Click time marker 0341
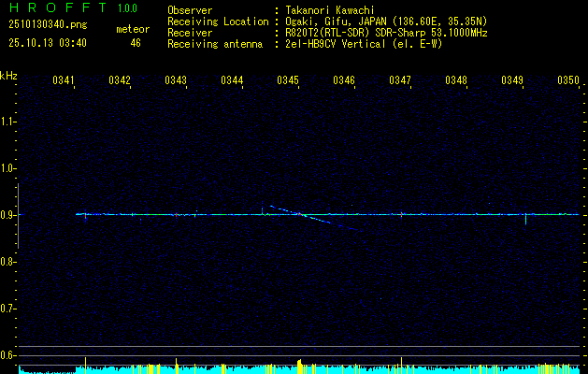The height and width of the screenshot is (374, 588). click(x=63, y=79)
